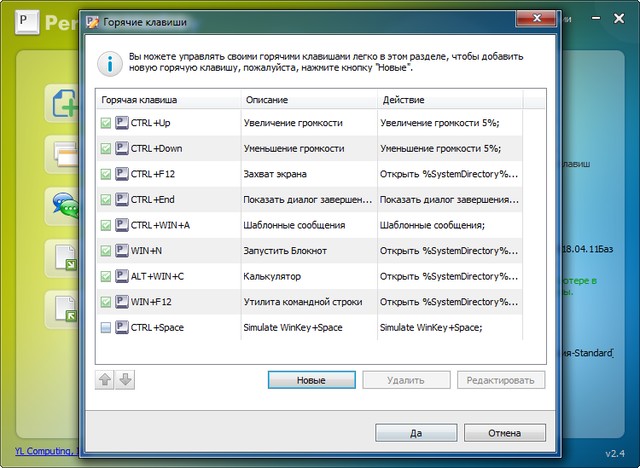Click the keyboard icon beside CTRL+Up
The height and width of the screenshot is (468, 640).
coord(122,123)
